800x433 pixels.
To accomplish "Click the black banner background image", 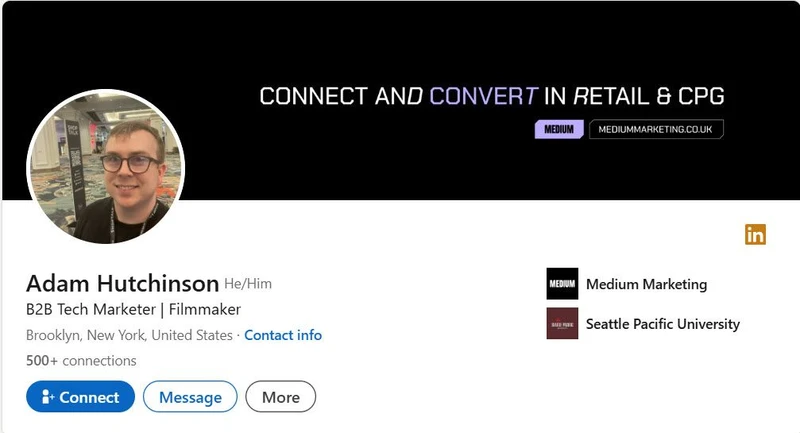I will point(400,40).
